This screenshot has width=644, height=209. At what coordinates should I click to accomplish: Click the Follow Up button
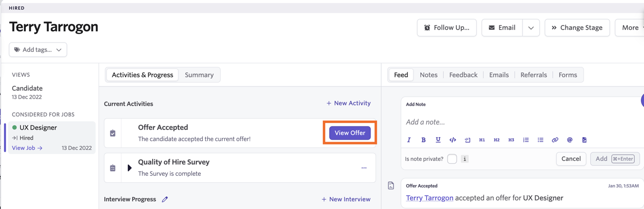pyautogui.click(x=447, y=28)
